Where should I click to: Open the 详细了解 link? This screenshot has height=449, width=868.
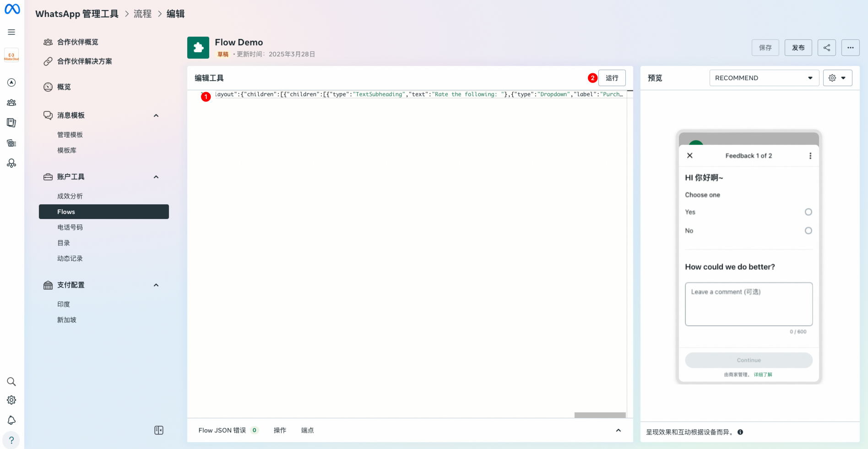pyautogui.click(x=763, y=375)
